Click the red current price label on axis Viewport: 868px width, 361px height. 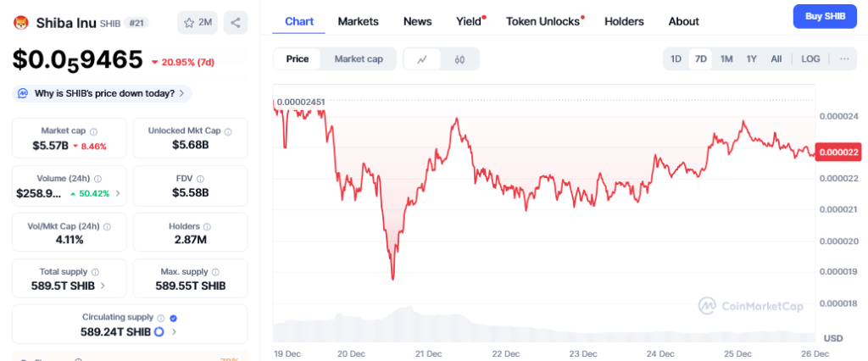pyautogui.click(x=837, y=152)
